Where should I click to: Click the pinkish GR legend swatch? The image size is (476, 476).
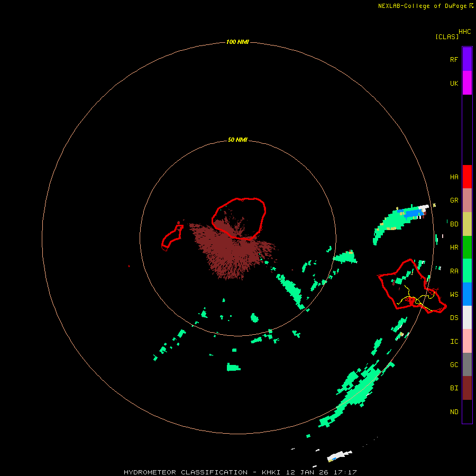[467, 200]
